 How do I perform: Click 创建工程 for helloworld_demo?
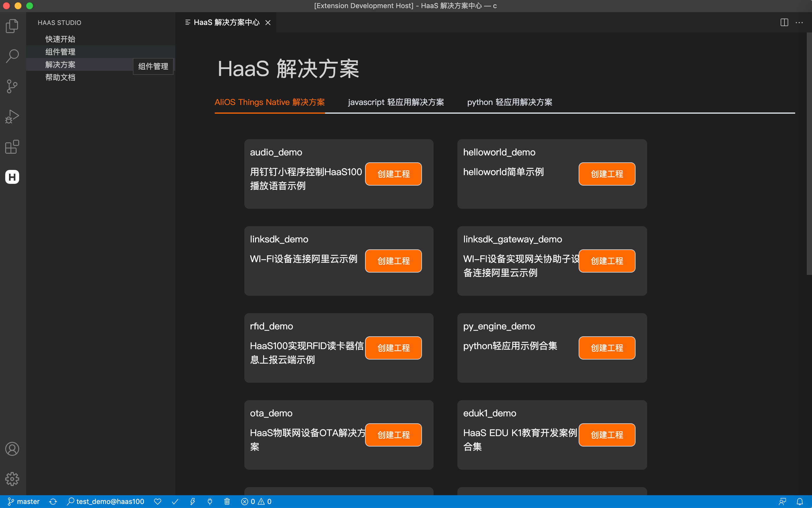point(607,174)
